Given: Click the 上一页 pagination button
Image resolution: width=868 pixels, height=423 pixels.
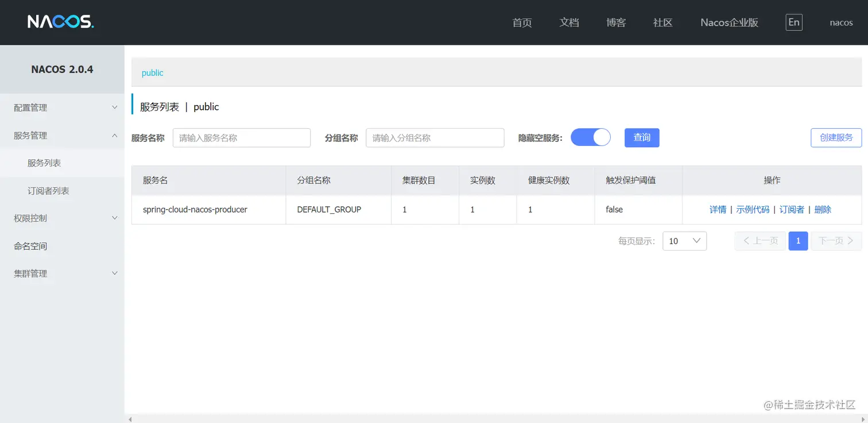Looking at the screenshot, I should coord(761,241).
